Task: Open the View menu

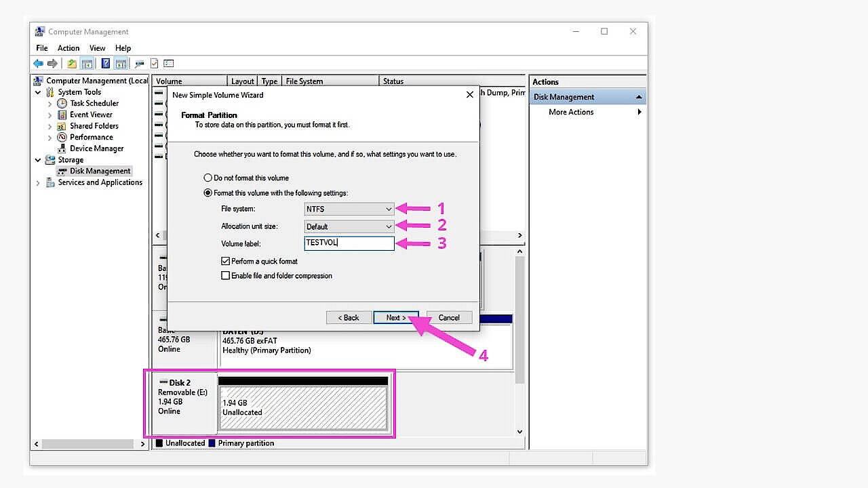Action: pos(97,47)
